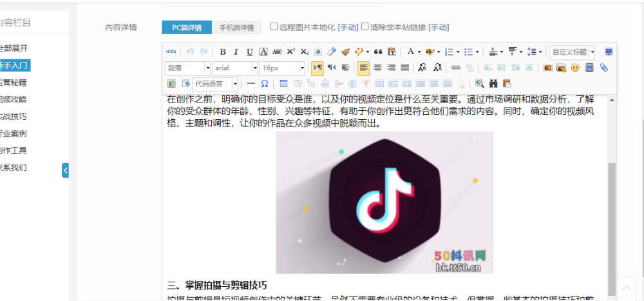Viewport: 644px width, 301px height.
Task: Open the auto-typeset options arrow
Action: [368, 52]
